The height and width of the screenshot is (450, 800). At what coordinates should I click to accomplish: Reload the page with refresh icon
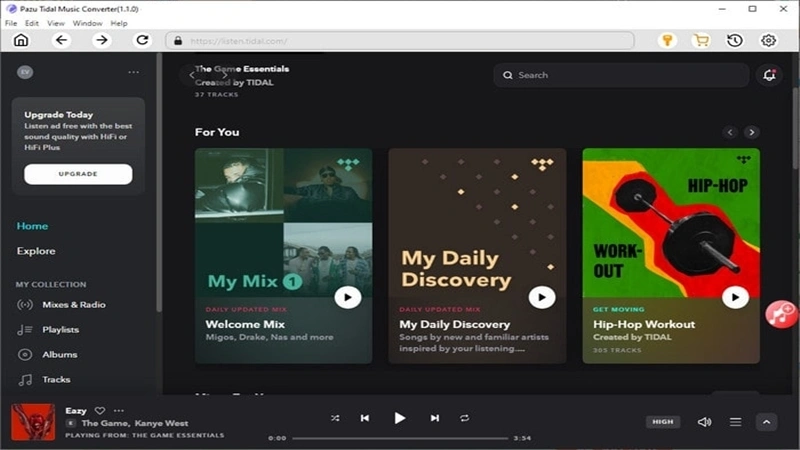[x=142, y=40]
